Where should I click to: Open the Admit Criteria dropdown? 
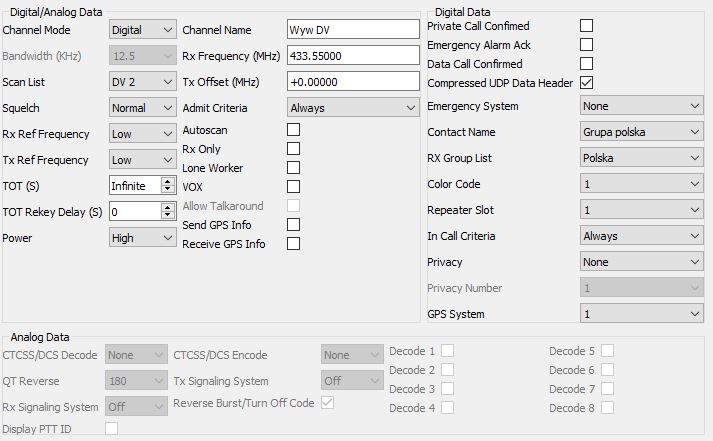click(353, 108)
